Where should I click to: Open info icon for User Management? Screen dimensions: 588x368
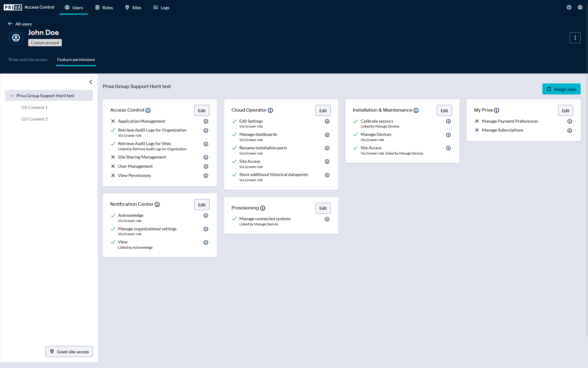206,167
